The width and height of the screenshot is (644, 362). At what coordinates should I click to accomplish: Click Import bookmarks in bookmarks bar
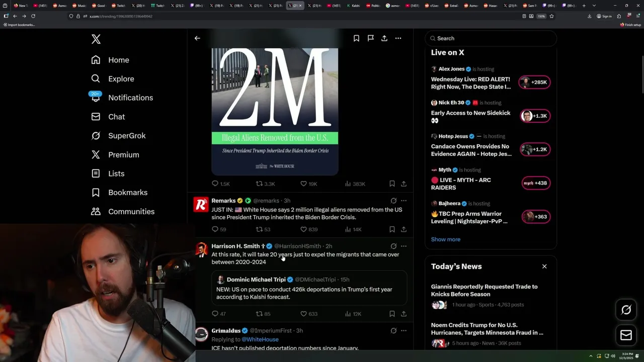click(x=19, y=25)
